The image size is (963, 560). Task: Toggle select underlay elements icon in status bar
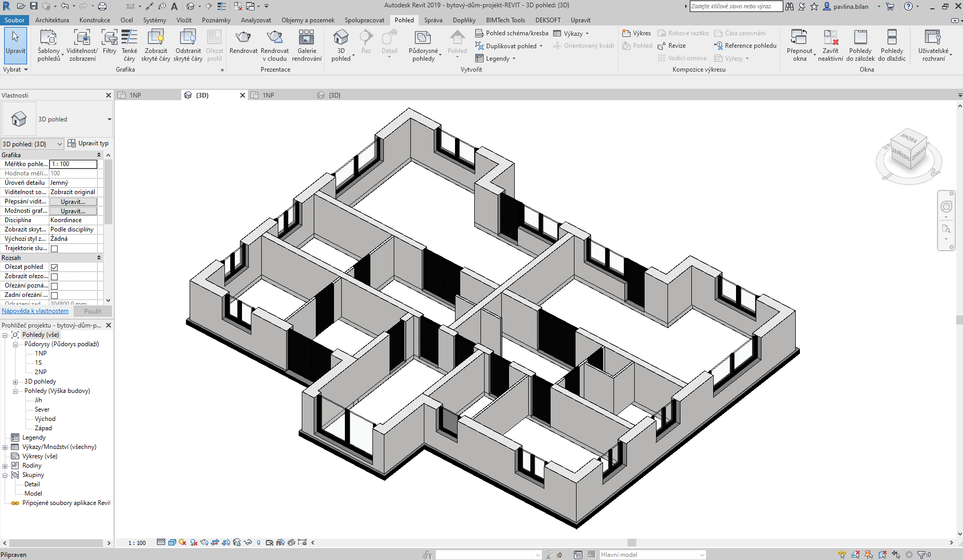[855, 555]
